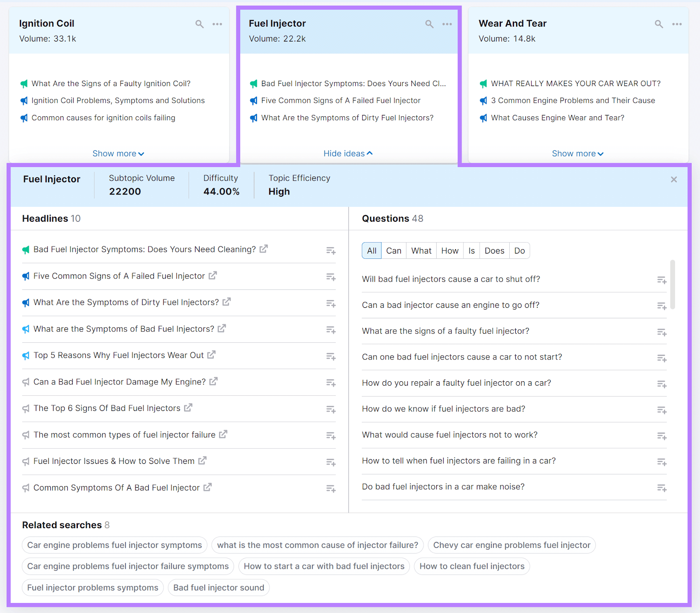Open external link for 'Top 5 Reasons' headline

pos(212,355)
